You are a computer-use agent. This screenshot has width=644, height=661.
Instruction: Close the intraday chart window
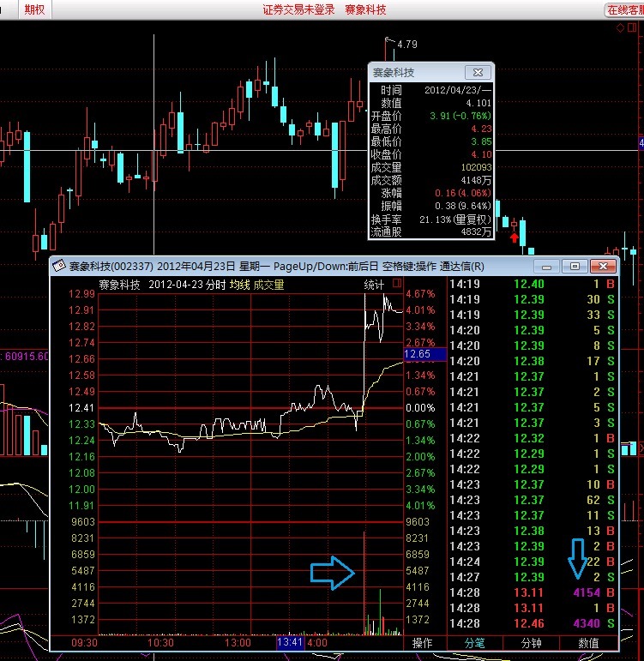[x=605, y=266]
